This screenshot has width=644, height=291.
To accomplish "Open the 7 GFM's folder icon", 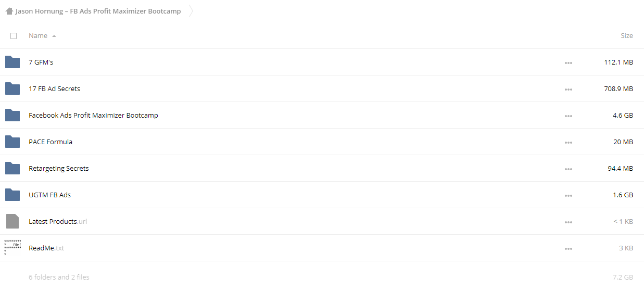I will pyautogui.click(x=12, y=62).
